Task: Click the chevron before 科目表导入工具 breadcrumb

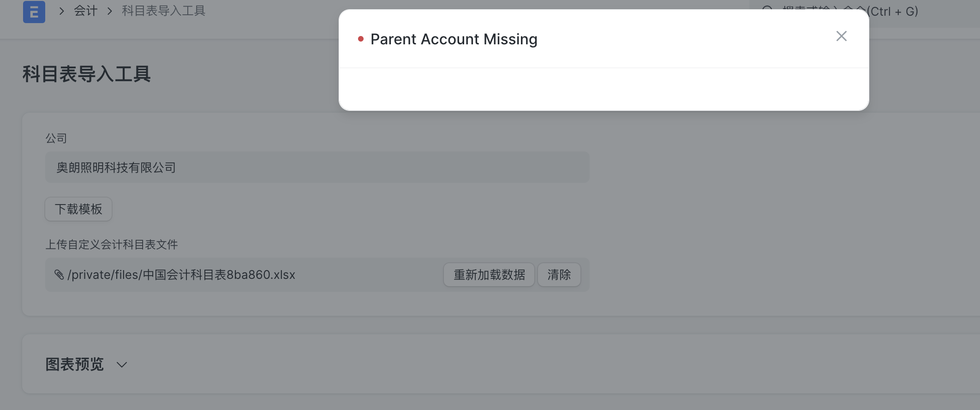Action: (110, 11)
